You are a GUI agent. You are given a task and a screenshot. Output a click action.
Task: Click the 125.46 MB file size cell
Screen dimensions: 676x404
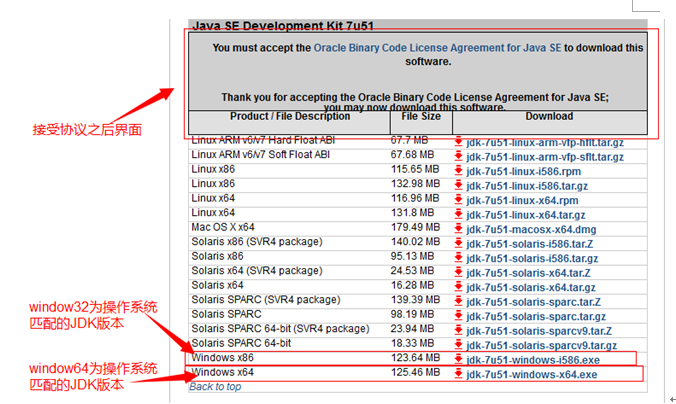[415, 372]
